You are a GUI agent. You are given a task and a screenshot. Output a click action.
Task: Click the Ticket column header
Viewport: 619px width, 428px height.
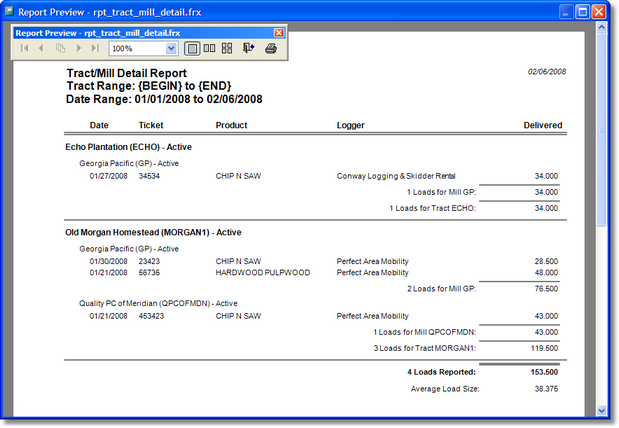click(x=151, y=125)
